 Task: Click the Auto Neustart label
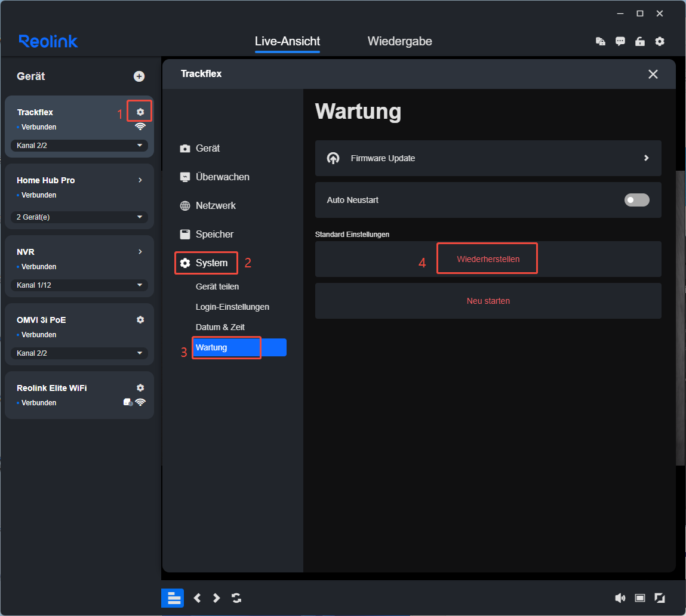pos(353,200)
